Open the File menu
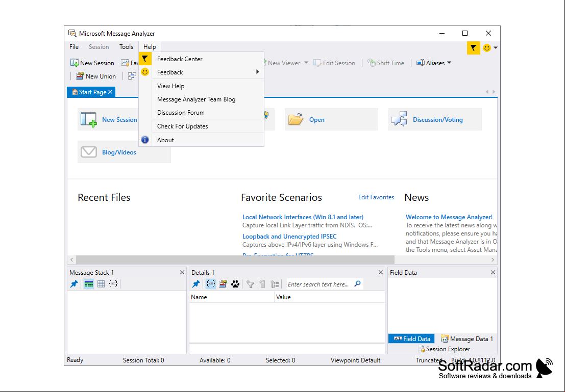The width and height of the screenshot is (565, 392). (74, 47)
